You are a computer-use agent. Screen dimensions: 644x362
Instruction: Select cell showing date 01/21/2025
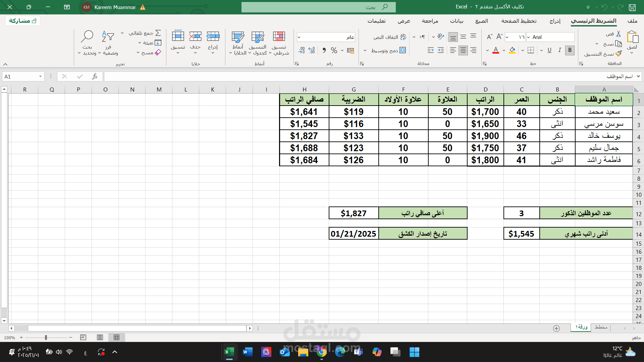(354, 234)
